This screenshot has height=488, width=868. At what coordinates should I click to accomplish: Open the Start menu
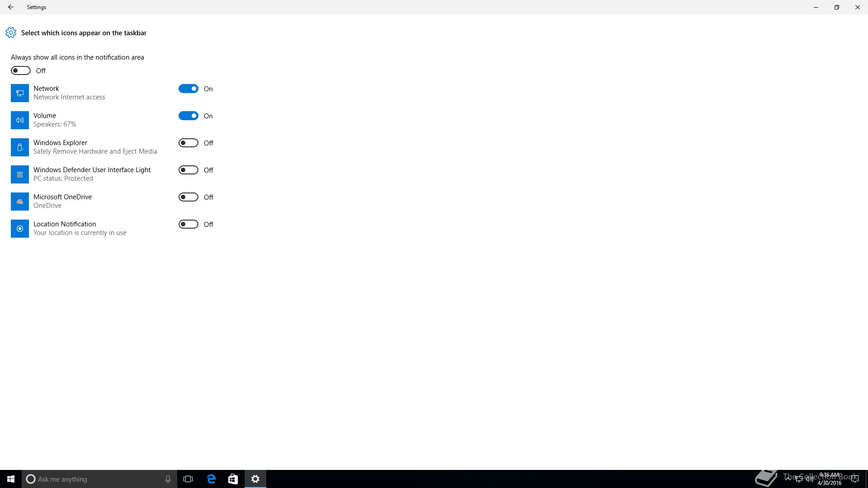click(11, 479)
